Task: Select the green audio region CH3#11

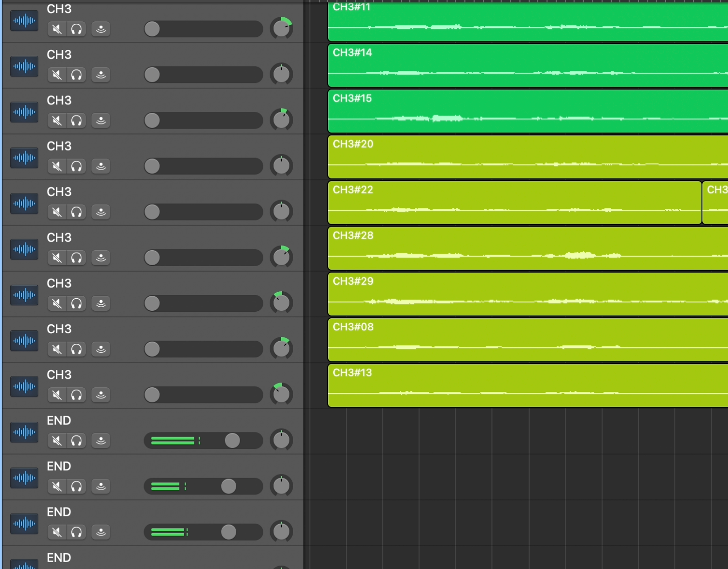Action: (528, 21)
